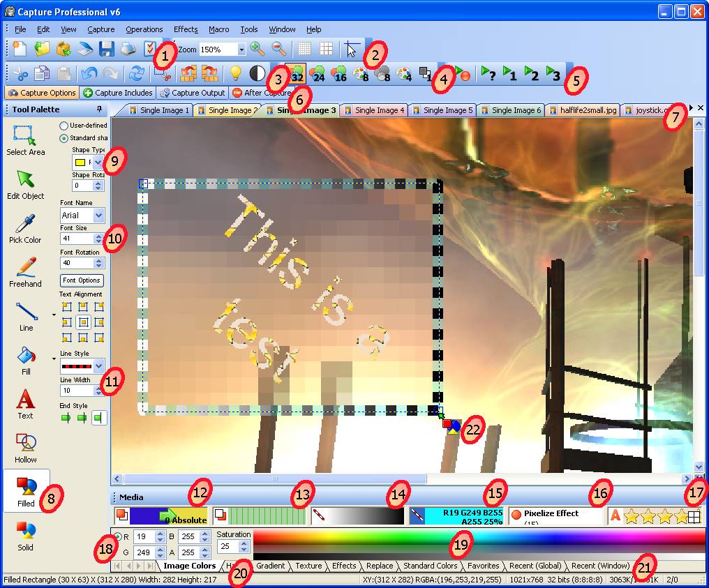Open the Font Name dropdown
Screen dimensions: 709x588
98,215
